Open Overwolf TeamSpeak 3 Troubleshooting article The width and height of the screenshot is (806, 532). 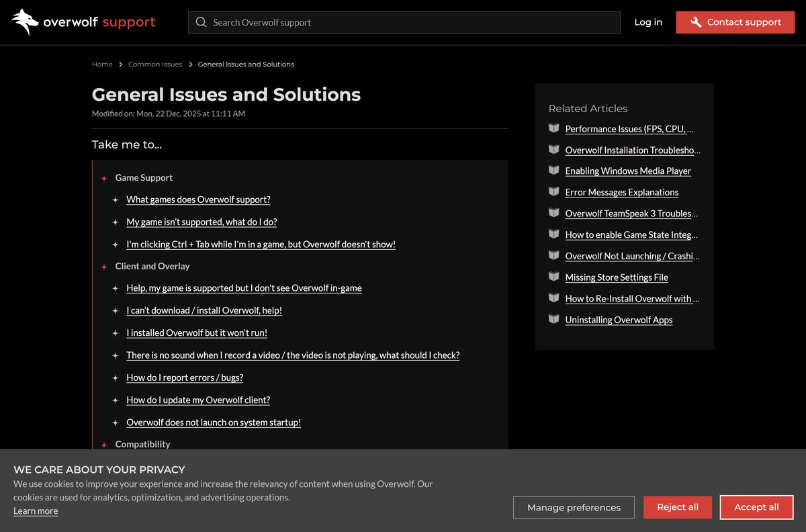point(631,214)
